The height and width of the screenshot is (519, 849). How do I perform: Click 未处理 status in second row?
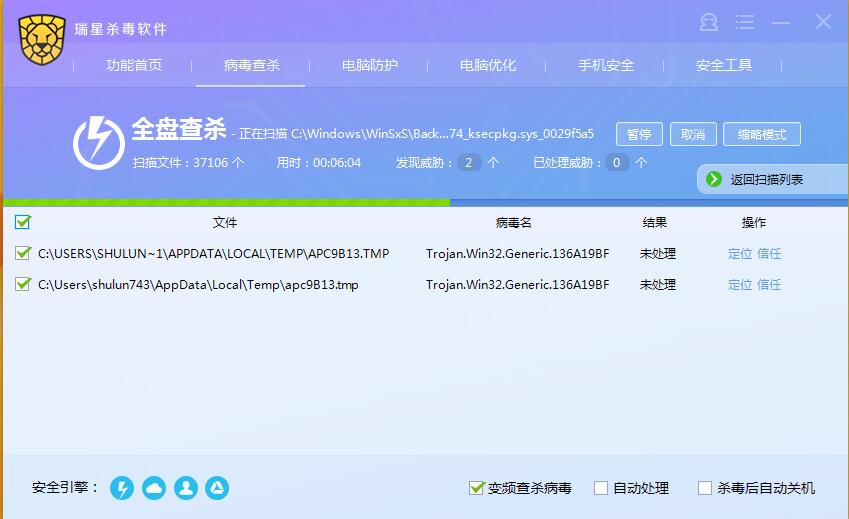click(x=658, y=284)
